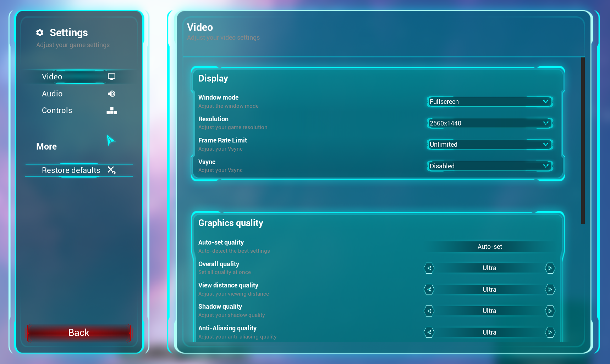Switch to the Controls settings tab
610x364 pixels.
click(x=79, y=111)
